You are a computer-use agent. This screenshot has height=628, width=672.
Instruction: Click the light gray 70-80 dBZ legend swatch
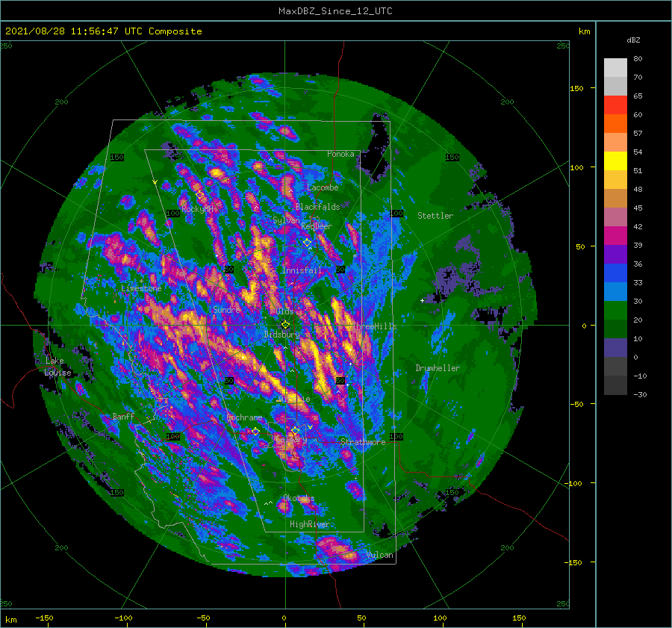click(615, 68)
